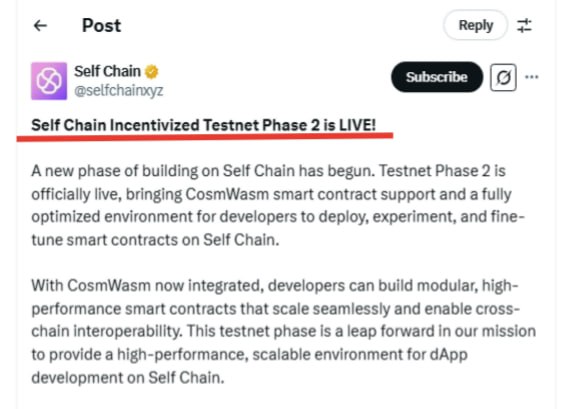Click the Reply button

click(476, 25)
